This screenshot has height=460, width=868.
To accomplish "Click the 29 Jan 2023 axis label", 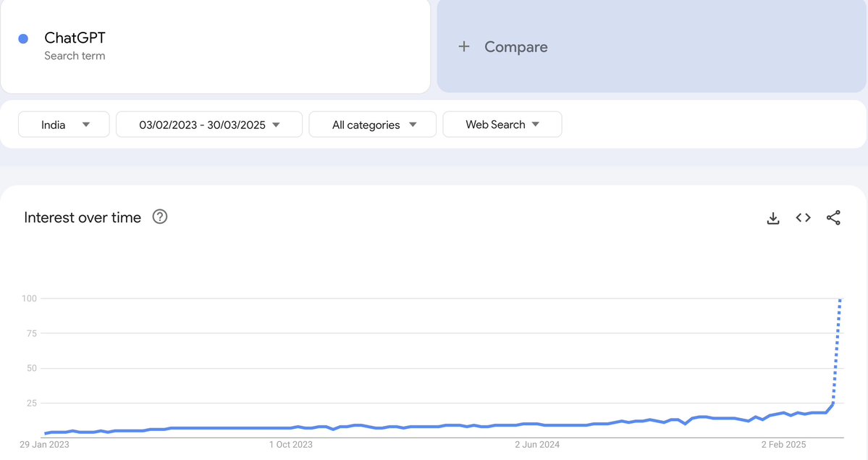I will (45, 444).
